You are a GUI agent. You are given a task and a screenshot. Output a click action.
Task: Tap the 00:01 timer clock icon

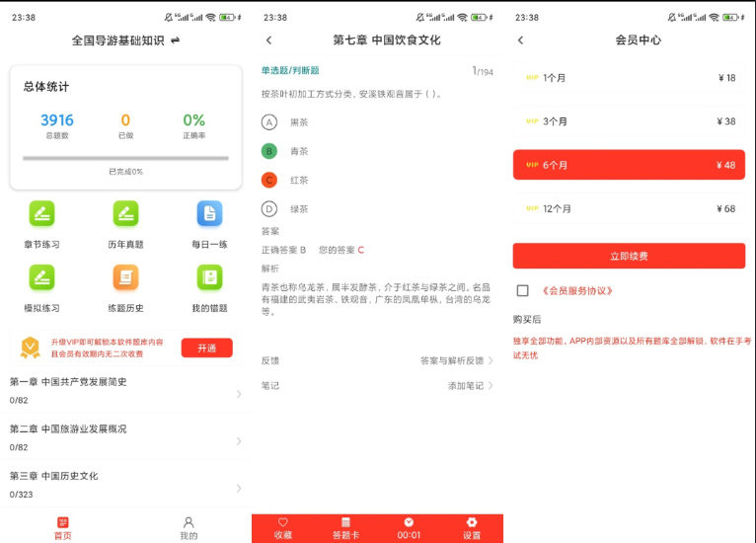409,522
